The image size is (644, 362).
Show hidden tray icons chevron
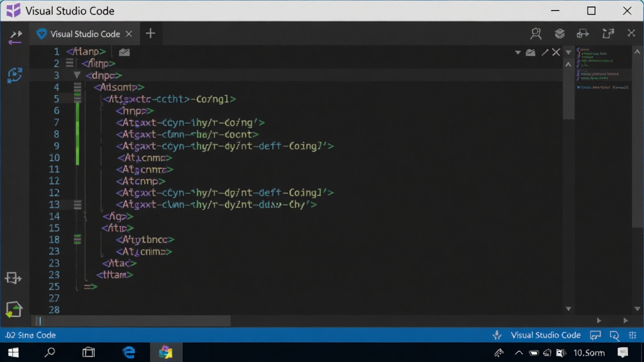point(519,353)
